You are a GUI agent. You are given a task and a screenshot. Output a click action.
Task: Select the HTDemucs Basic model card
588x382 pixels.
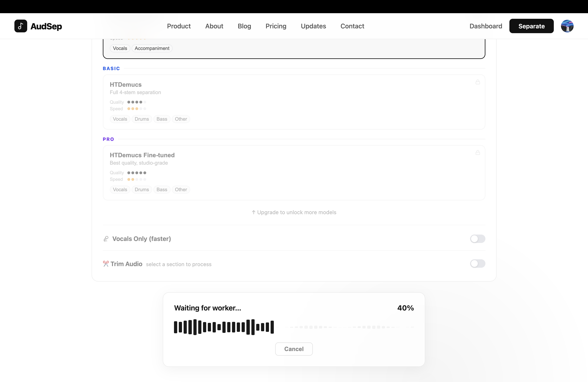(x=294, y=102)
